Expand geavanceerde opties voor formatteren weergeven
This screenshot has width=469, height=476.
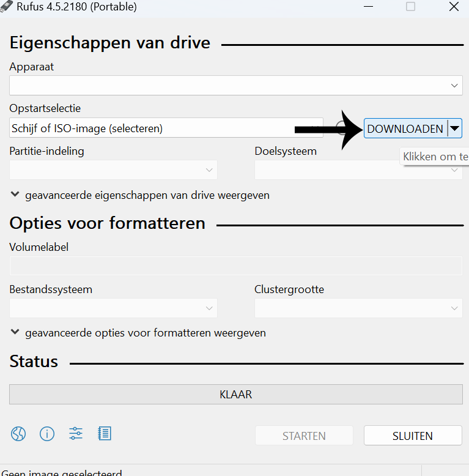(138, 333)
